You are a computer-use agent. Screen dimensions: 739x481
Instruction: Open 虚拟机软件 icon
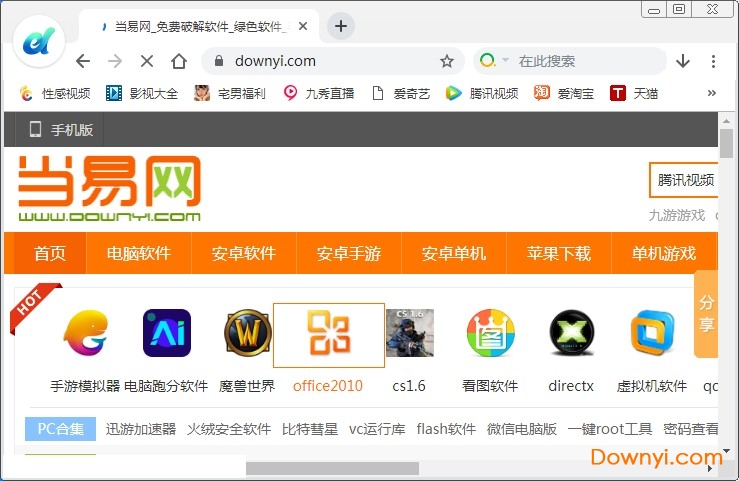tap(652, 333)
